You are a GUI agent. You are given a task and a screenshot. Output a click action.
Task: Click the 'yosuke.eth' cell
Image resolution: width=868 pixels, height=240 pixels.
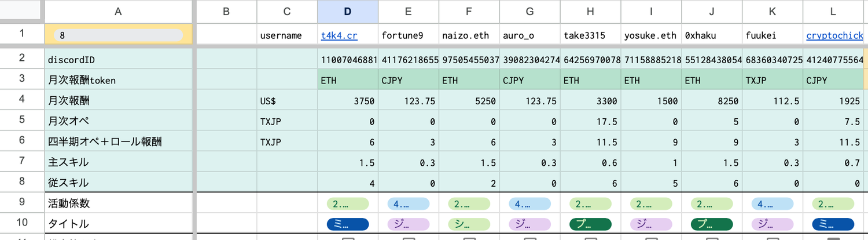(652, 35)
